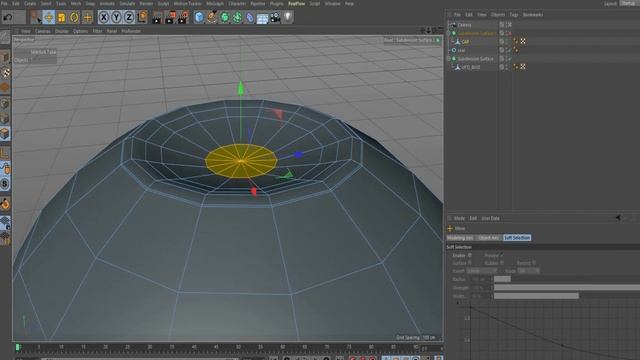This screenshot has height=360, width=640.
Task: Activate the Move tool in top toolbar
Action: click(49, 18)
